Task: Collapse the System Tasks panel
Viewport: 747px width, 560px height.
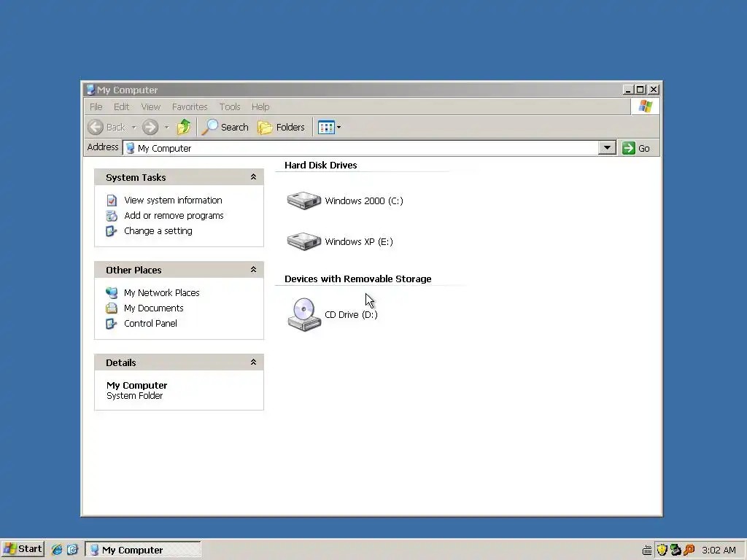Action: (253, 177)
